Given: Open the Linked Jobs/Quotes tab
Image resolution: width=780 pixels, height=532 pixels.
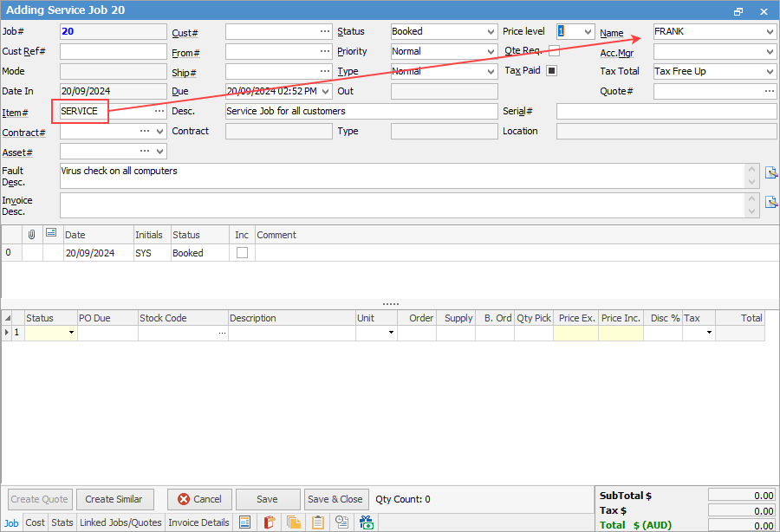Looking at the screenshot, I should click(120, 522).
